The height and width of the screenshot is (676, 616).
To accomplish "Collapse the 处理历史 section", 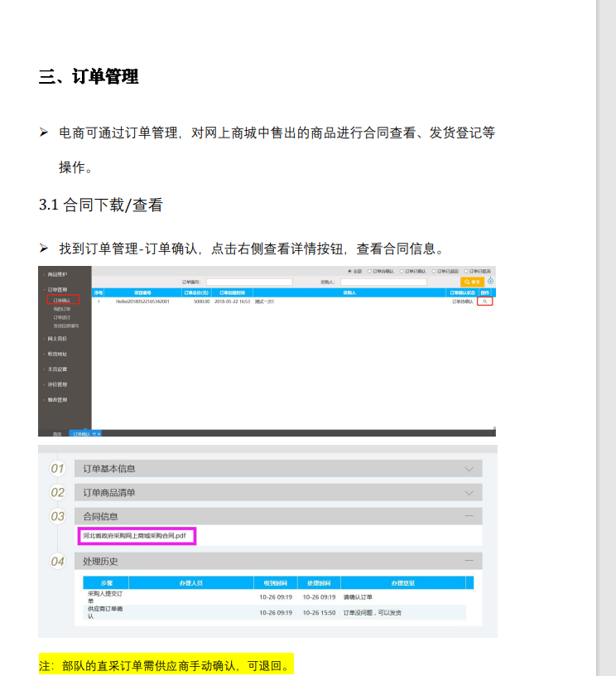I will point(469,561).
